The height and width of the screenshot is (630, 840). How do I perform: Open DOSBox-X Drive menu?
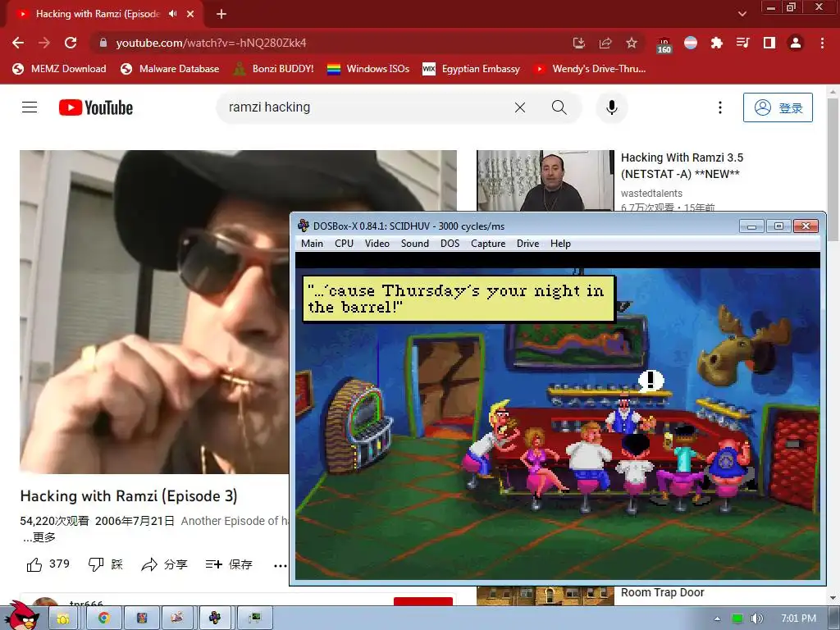(527, 243)
